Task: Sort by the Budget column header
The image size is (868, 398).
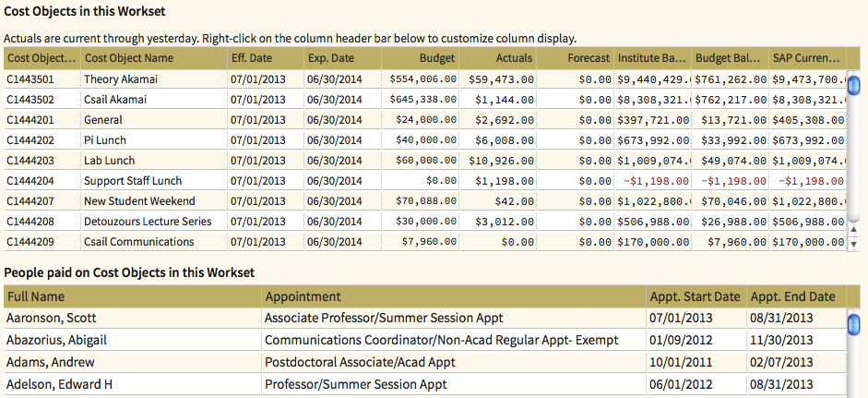Action: coord(420,57)
